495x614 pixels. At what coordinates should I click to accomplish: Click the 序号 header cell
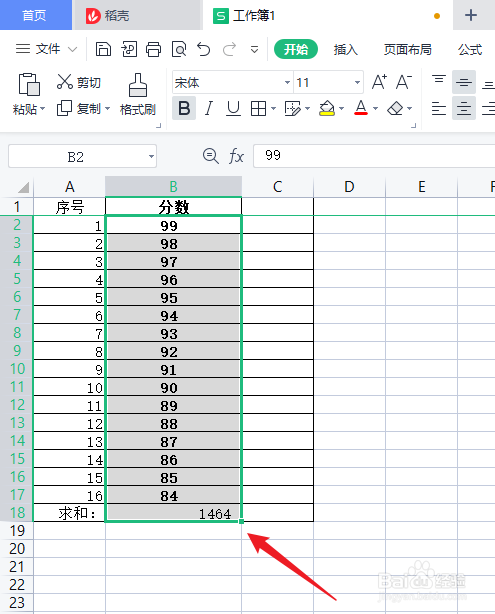[x=69, y=206]
